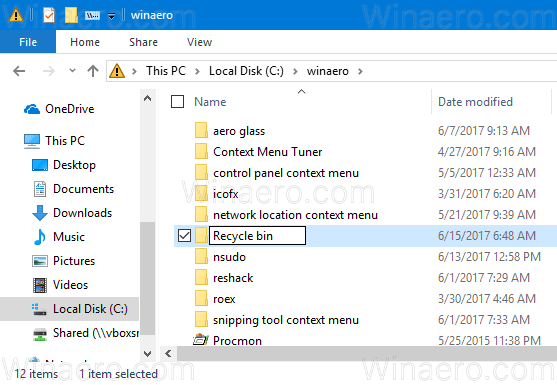Select the 'Context Menu Tuner' folder name
Screen dimensions: 557x385
click(267, 152)
